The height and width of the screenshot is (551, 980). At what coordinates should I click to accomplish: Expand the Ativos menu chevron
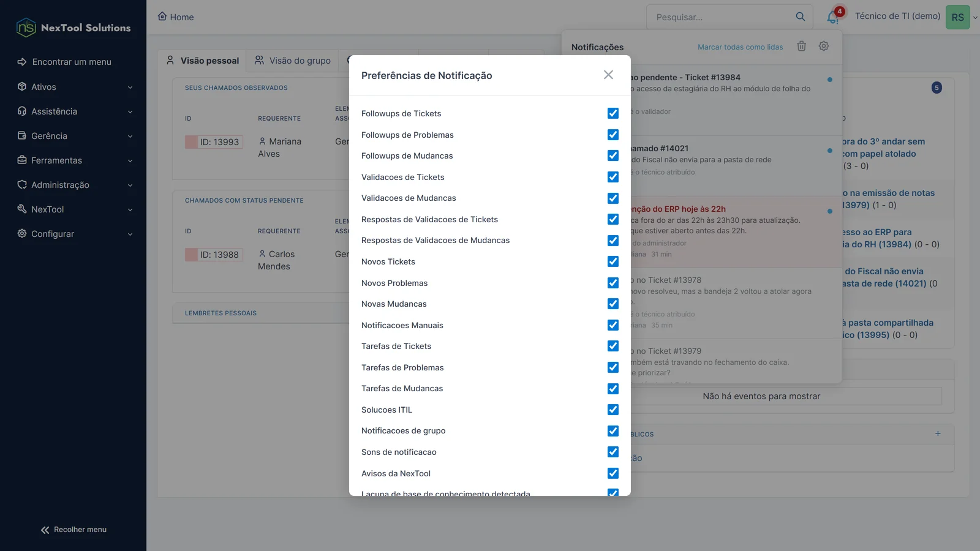coord(130,88)
